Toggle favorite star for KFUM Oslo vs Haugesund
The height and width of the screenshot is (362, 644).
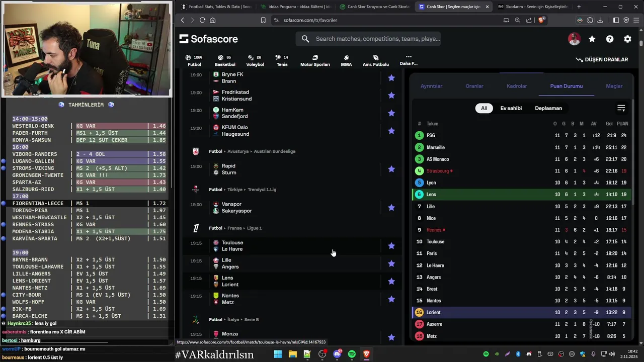coord(391,131)
